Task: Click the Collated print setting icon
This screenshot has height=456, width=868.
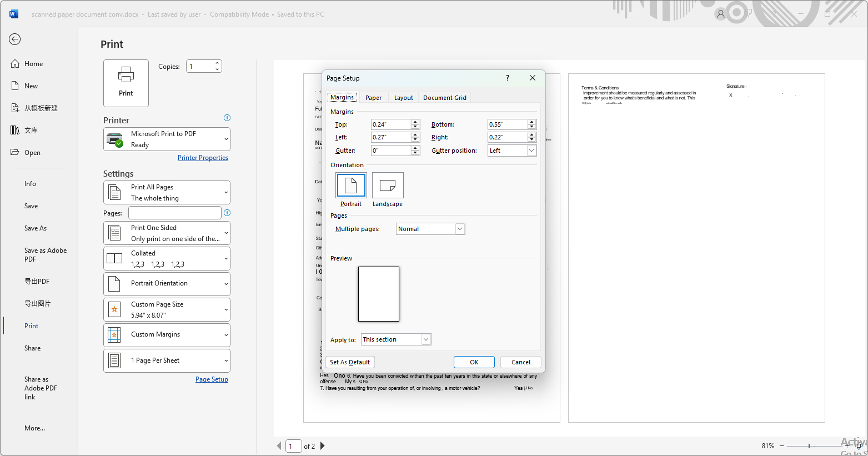Action: click(115, 258)
